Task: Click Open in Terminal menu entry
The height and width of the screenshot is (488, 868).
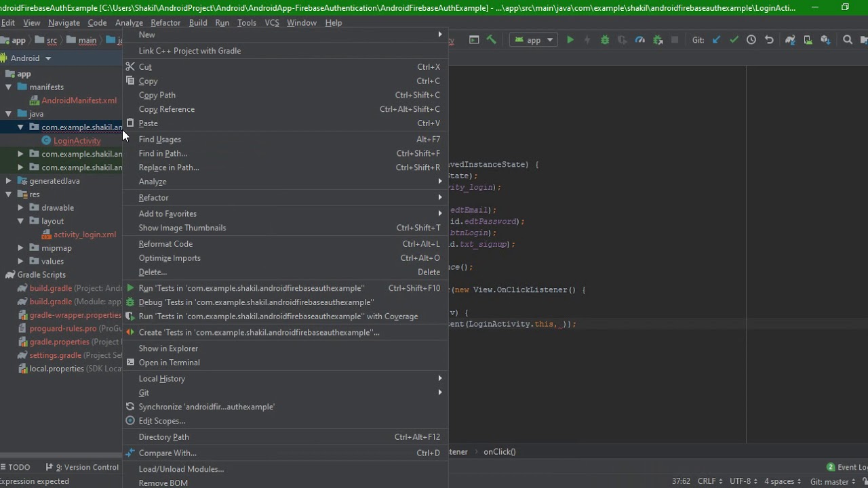Action: 285,363
